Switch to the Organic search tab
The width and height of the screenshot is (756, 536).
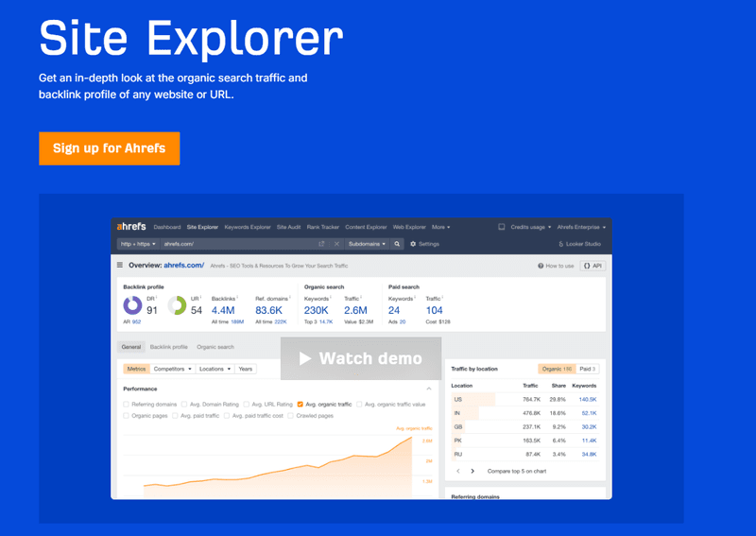(x=215, y=347)
